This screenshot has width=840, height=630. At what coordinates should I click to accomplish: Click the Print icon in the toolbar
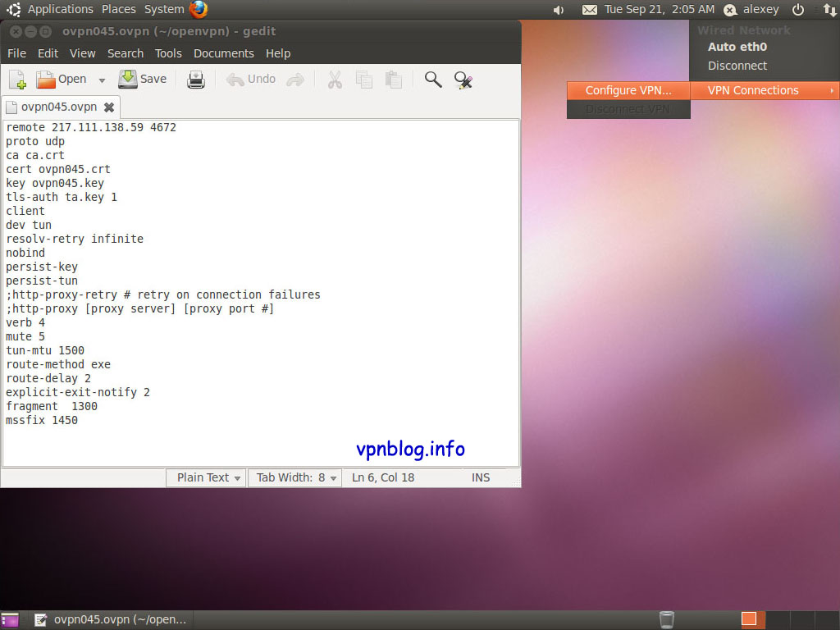click(196, 80)
